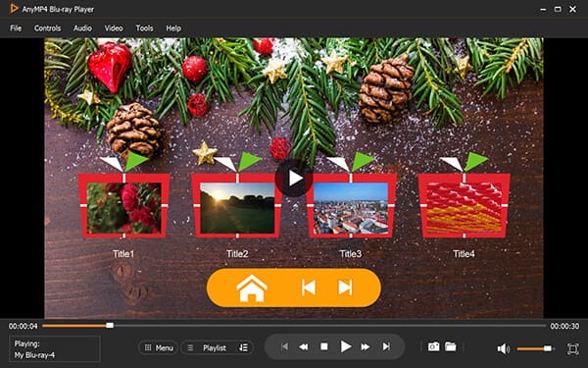Click the Title2 label
Screen dimensions: 588x368
point(237,254)
